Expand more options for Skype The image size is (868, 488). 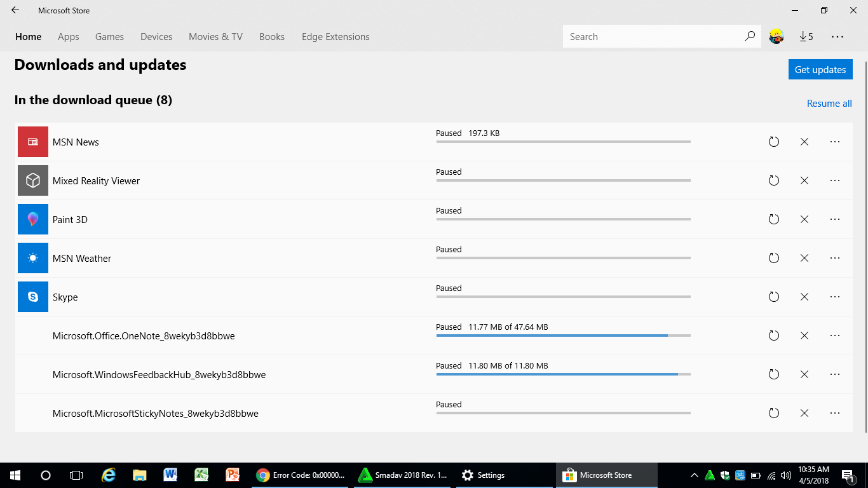(835, 297)
